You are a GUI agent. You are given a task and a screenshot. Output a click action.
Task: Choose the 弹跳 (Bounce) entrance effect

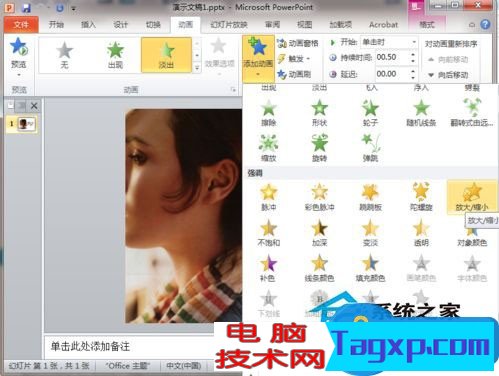tap(370, 148)
